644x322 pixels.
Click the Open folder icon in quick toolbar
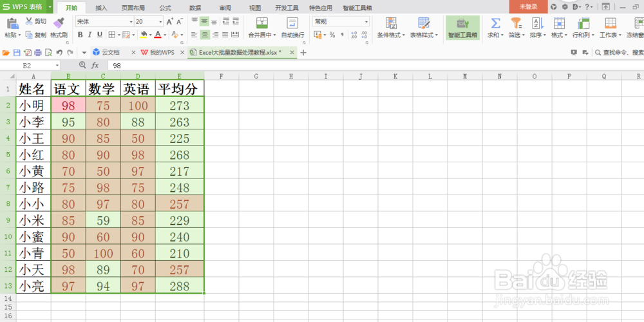coord(6,53)
